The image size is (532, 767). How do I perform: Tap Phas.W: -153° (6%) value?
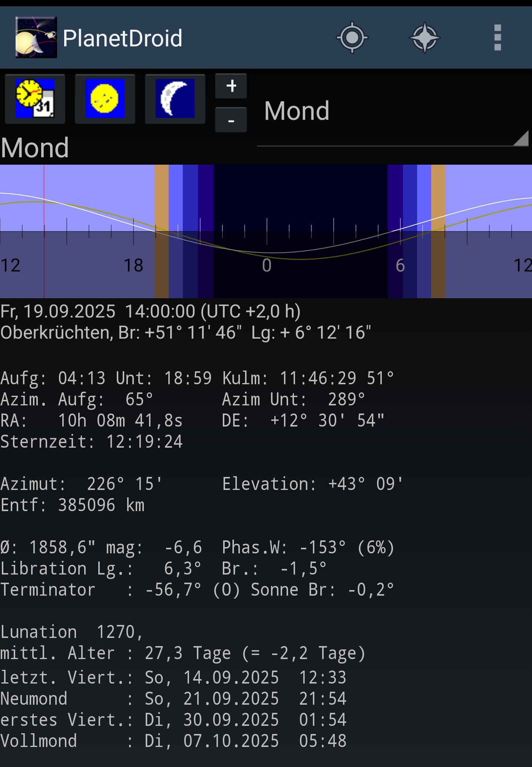point(308,547)
